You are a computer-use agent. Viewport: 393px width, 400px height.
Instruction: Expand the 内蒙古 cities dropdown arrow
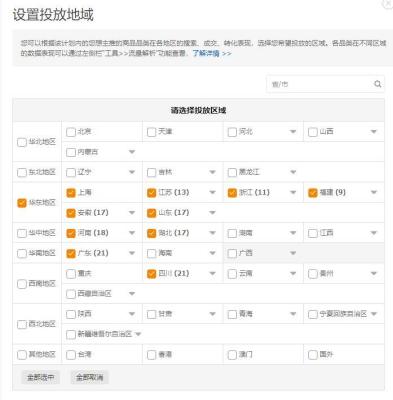coord(132,152)
